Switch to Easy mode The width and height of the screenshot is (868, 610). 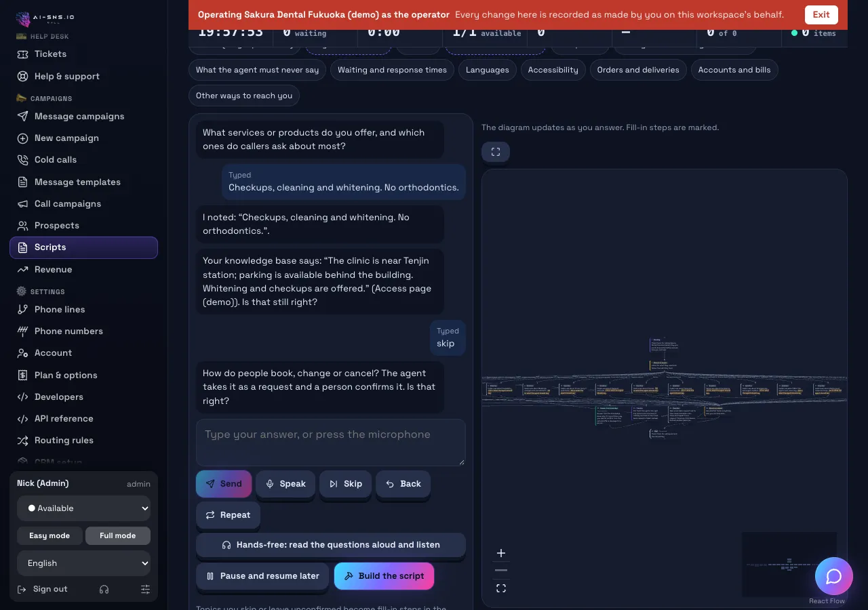[x=50, y=535]
